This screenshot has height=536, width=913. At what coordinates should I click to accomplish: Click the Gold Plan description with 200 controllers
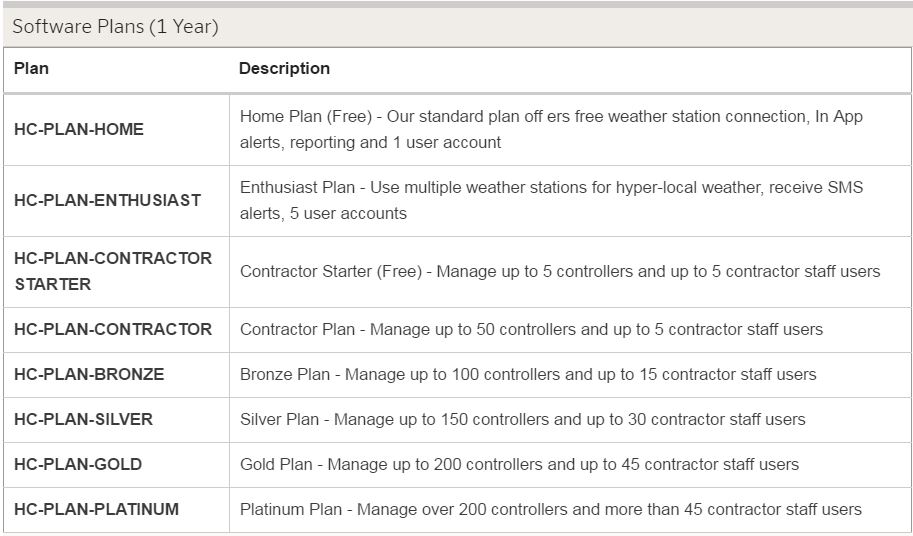point(519,464)
